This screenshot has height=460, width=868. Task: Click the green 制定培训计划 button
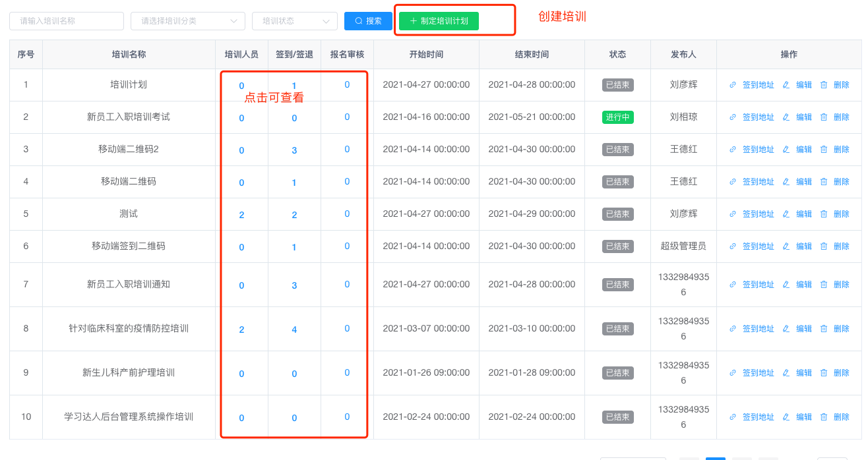(x=439, y=21)
